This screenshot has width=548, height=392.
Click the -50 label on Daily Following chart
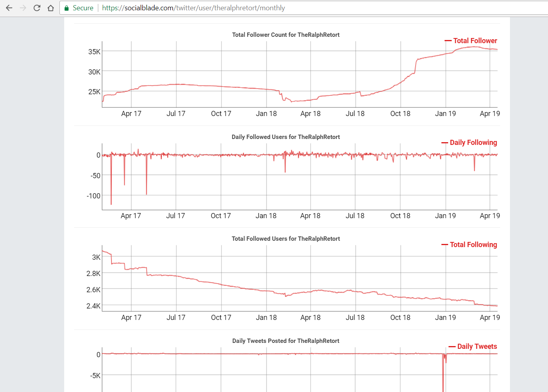point(95,175)
